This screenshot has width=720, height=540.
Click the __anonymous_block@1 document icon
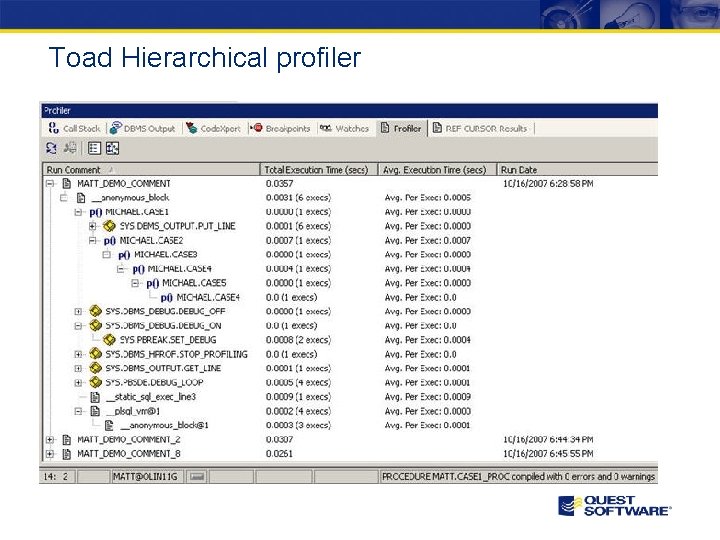pos(109,425)
